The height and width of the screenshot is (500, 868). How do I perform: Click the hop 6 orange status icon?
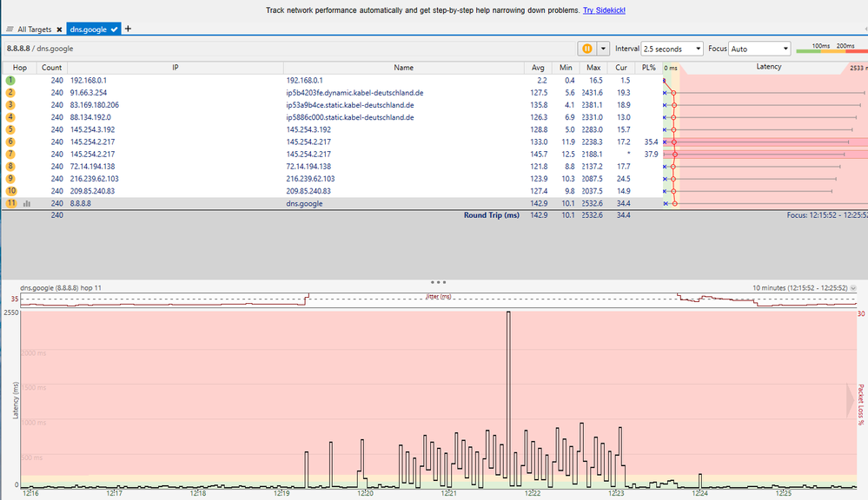click(x=11, y=141)
